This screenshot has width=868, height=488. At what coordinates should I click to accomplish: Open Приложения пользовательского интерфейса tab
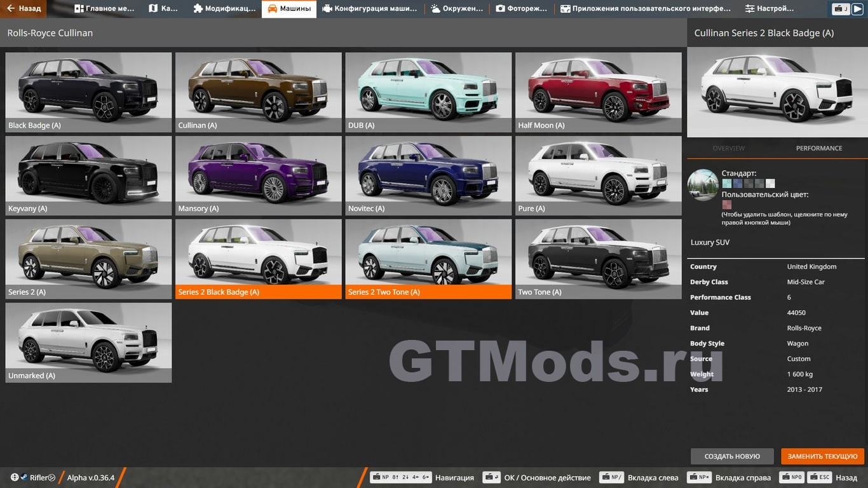pyautogui.click(x=646, y=9)
